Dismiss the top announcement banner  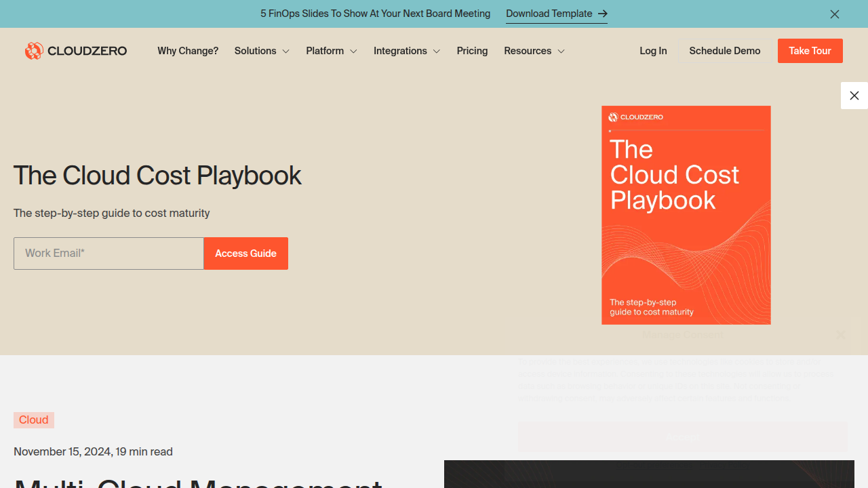[x=835, y=14]
